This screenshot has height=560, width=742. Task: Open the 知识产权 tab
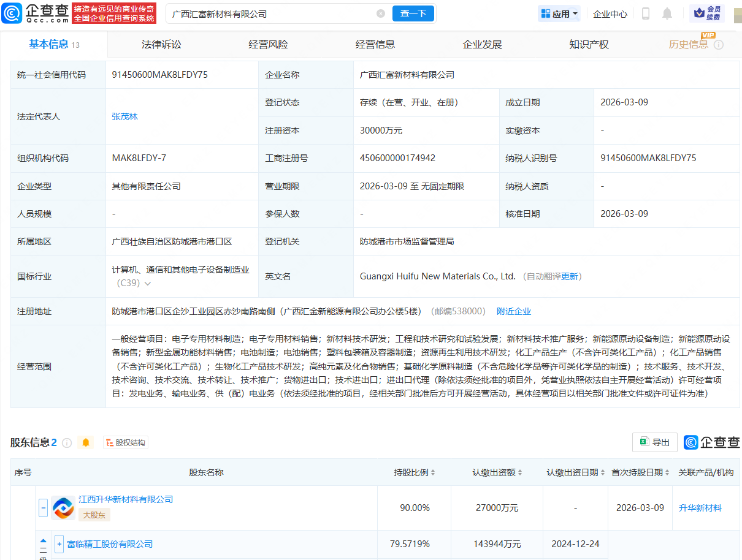click(x=588, y=44)
